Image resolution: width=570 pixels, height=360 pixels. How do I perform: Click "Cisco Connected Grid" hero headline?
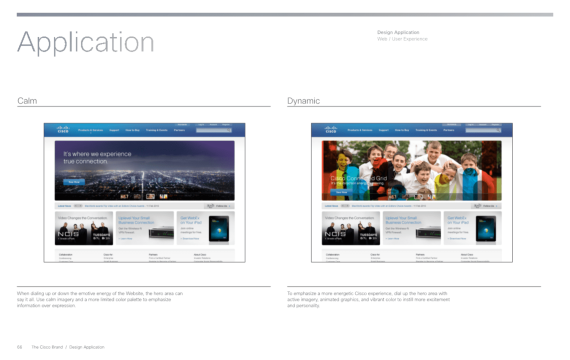pos(359,178)
